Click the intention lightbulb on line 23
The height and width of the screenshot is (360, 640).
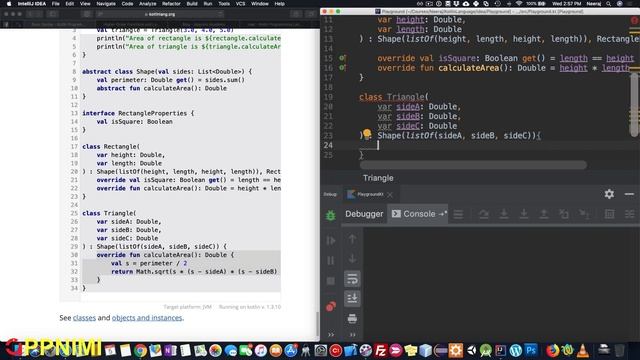367,133
